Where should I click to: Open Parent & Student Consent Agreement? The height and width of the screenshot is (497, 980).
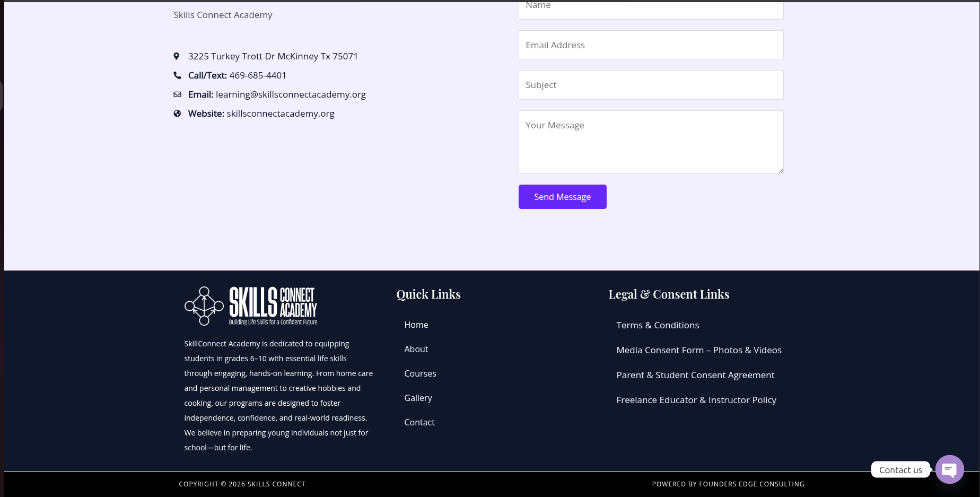695,375
